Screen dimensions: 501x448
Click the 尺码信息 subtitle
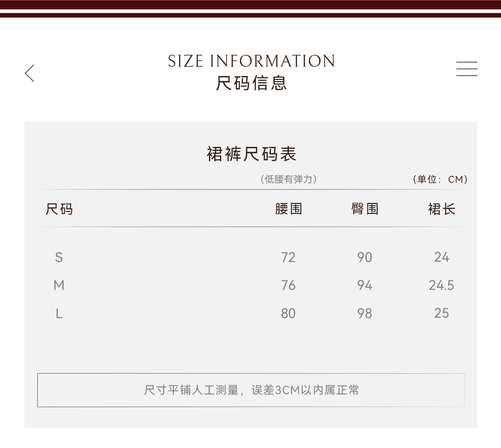pyautogui.click(x=251, y=83)
